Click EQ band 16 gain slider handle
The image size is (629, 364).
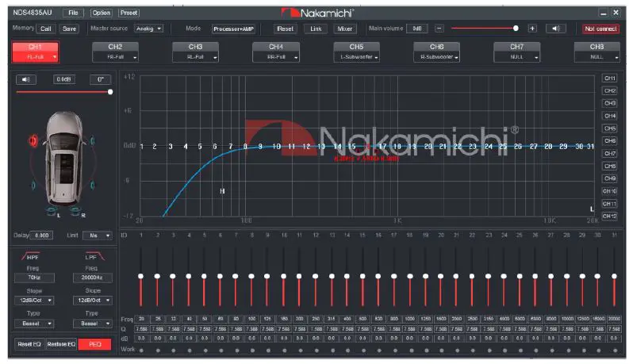[x=378, y=276]
